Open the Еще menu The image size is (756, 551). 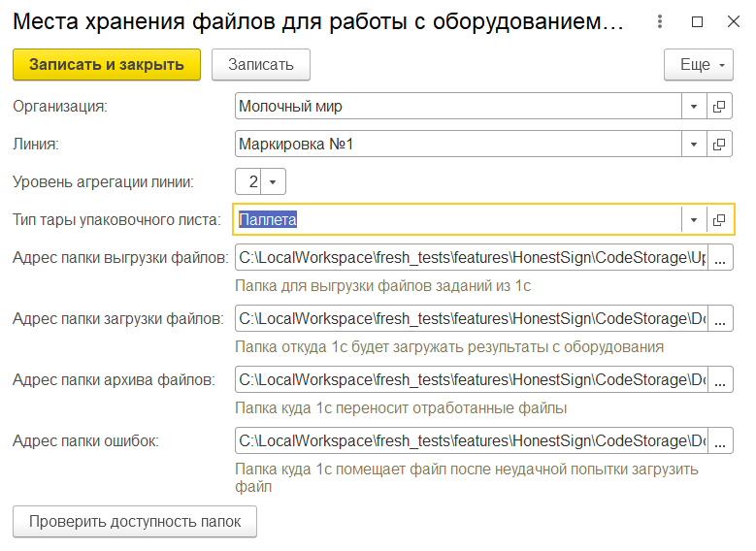click(699, 65)
